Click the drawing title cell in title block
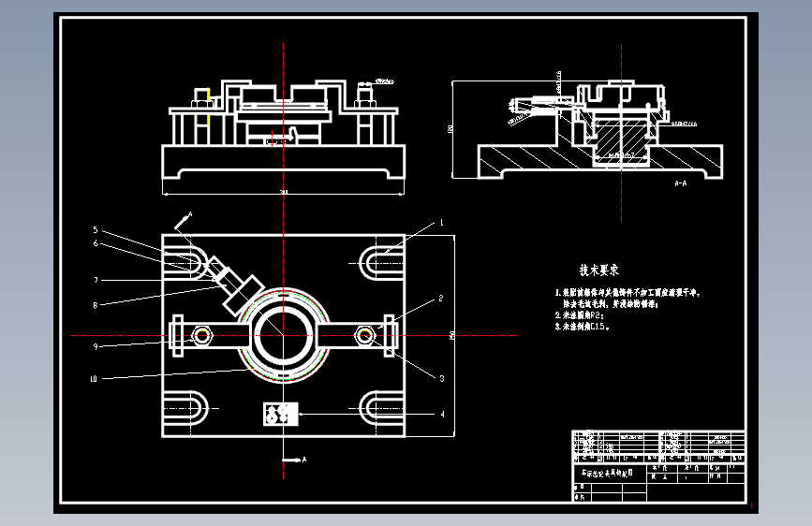The width and height of the screenshot is (812, 526). [611, 473]
